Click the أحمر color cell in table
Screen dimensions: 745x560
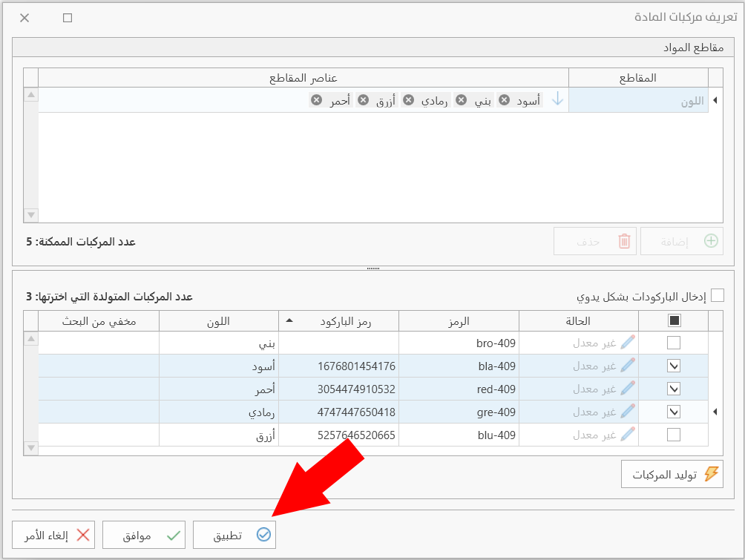(219, 389)
